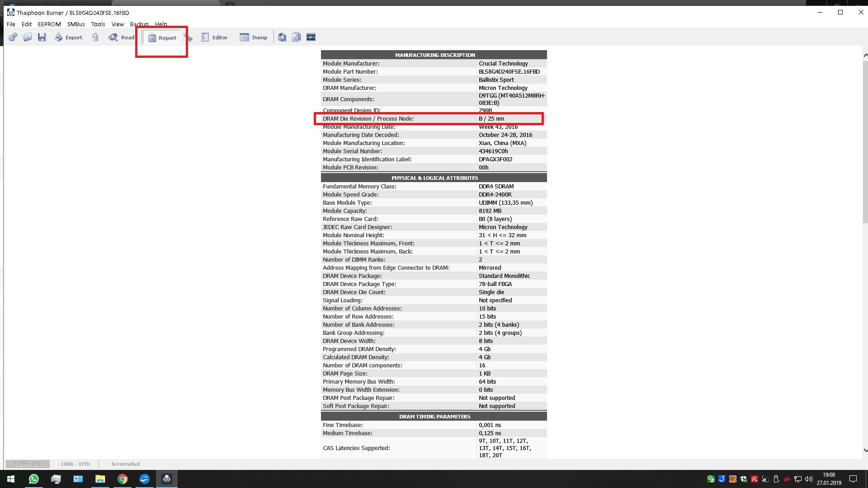Click the copy documents icon in toolbar
This screenshot has width=868, height=488.
[x=297, y=38]
